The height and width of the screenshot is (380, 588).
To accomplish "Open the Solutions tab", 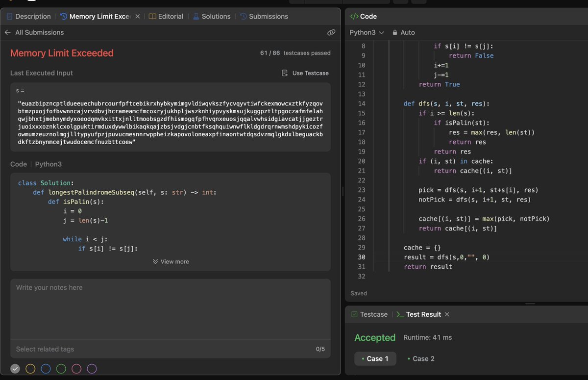I will click(x=211, y=16).
